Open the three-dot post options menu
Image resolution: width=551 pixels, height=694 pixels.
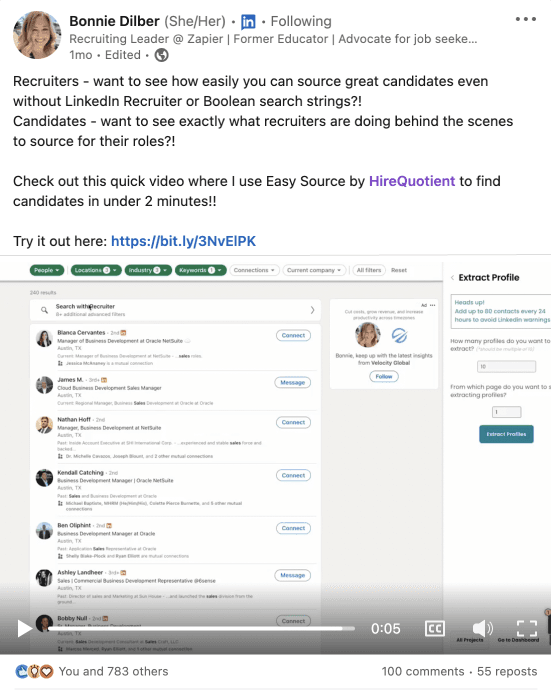[525, 19]
